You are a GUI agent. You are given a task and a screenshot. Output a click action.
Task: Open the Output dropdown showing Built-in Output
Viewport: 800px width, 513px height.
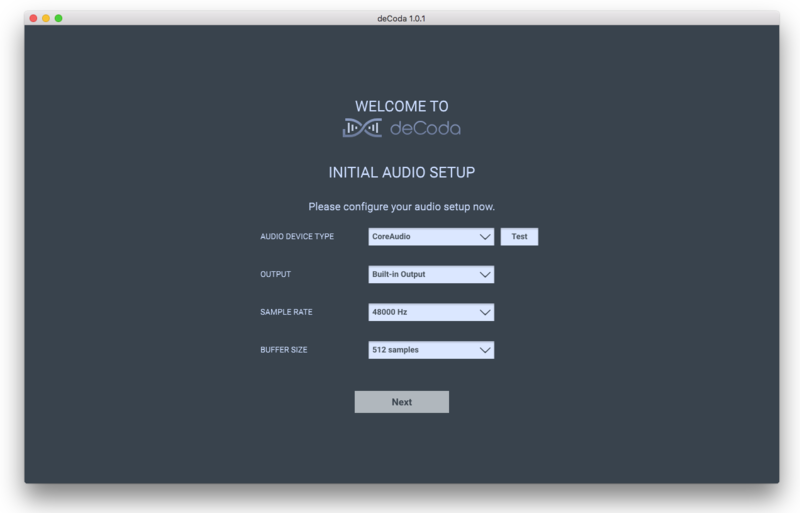point(431,274)
